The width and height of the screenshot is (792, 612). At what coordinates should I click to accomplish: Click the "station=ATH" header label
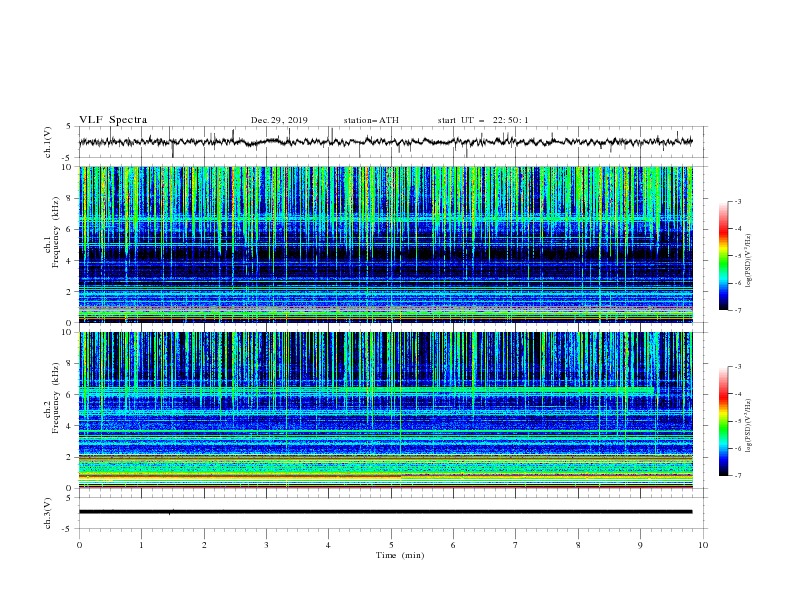[x=371, y=120]
